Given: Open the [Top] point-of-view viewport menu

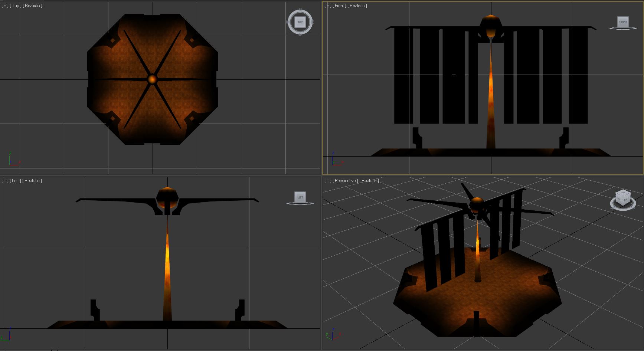Looking at the screenshot, I should (15, 6).
